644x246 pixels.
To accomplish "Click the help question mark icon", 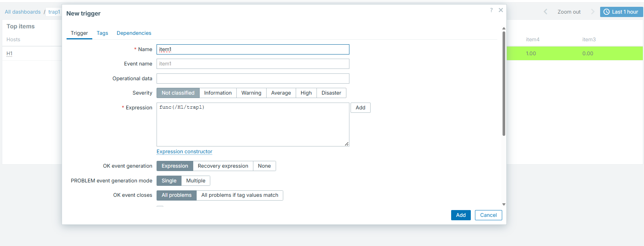I will [491, 10].
